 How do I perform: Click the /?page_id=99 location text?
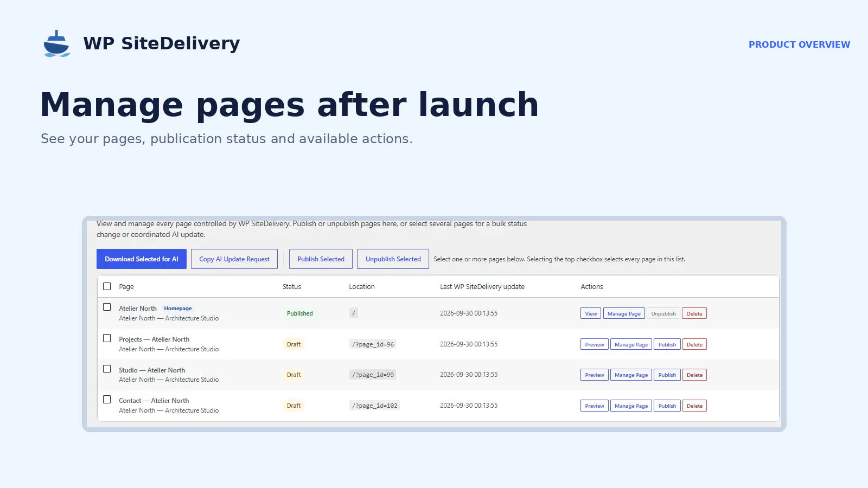click(373, 375)
